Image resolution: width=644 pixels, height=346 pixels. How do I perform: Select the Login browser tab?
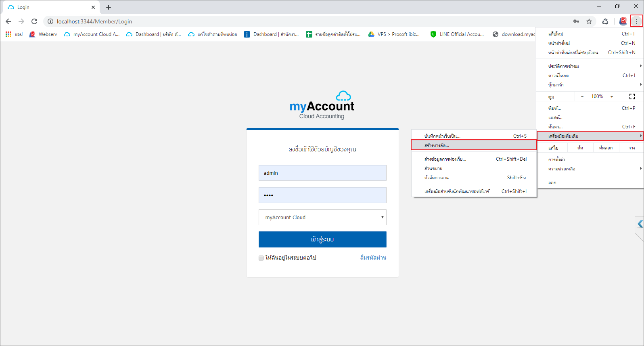coord(52,7)
